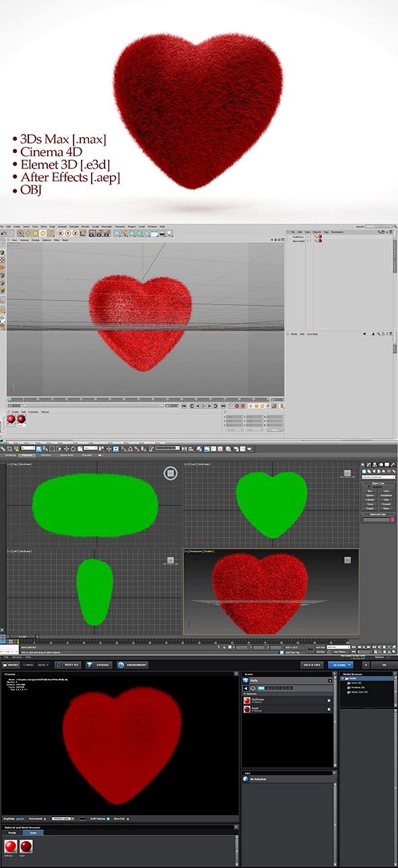The width and height of the screenshot is (398, 868).
Task: Select the Fluffy group in Scene panel
Action: tap(287, 681)
